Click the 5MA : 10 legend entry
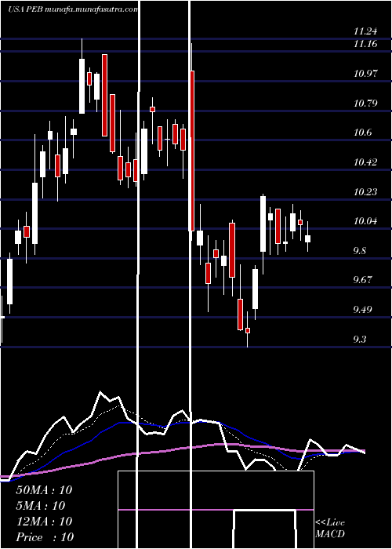 point(41,506)
